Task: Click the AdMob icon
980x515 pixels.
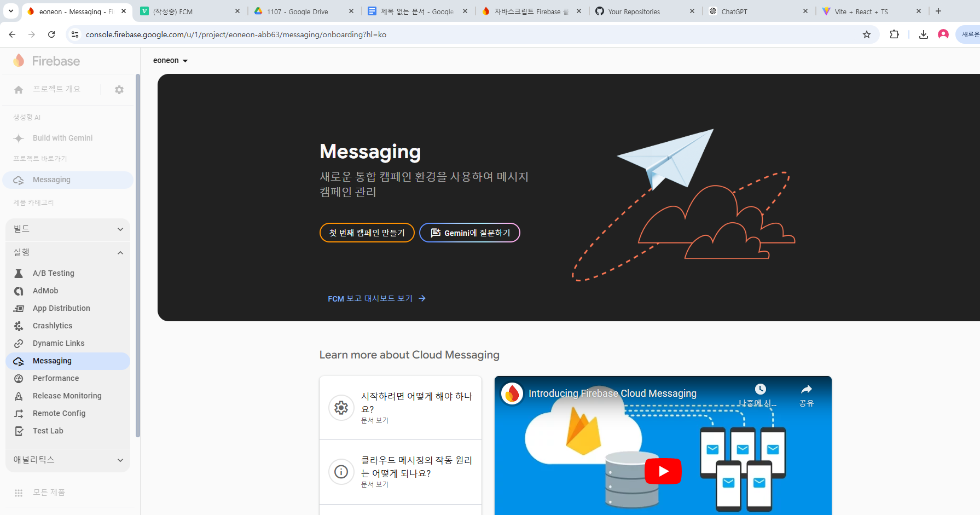Action: pos(19,291)
